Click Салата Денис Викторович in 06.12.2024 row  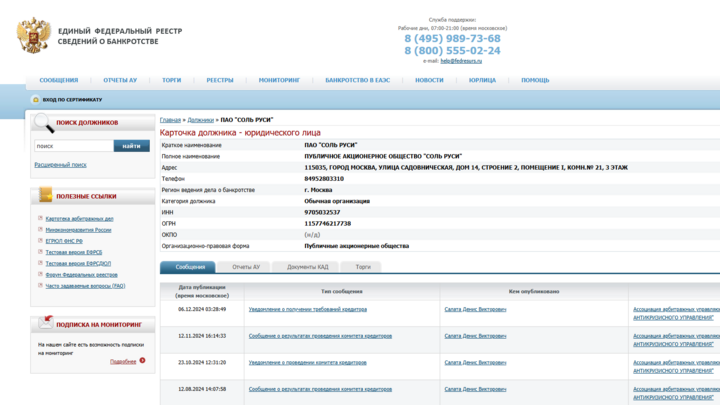point(475,309)
